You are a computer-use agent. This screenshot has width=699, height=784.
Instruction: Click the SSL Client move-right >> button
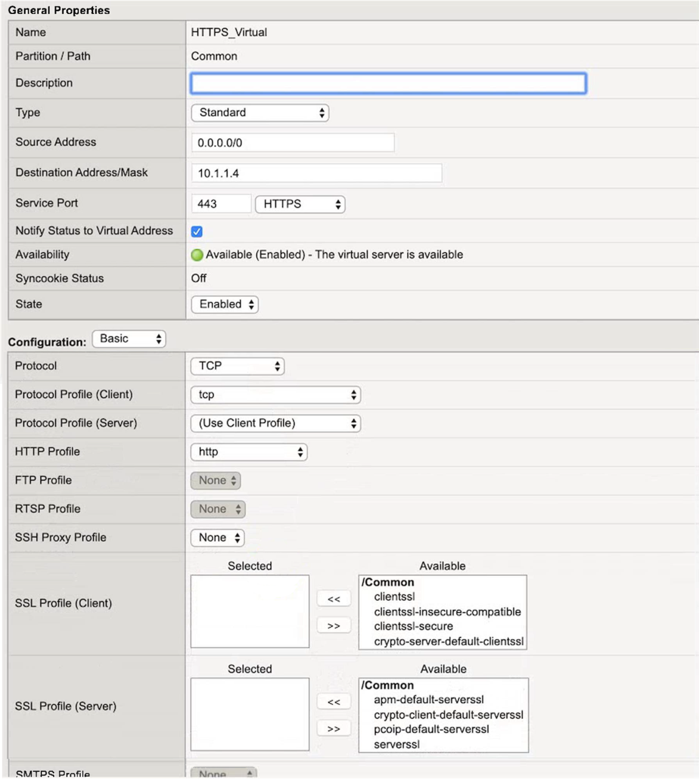click(x=333, y=626)
